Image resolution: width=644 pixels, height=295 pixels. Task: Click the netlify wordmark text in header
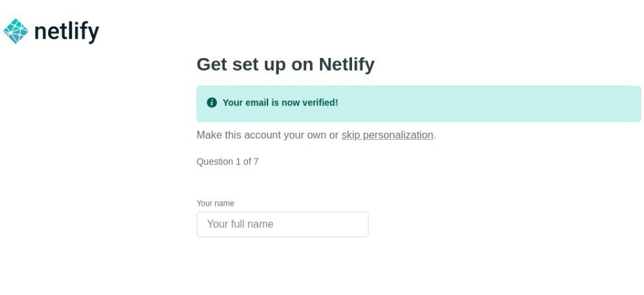pyautogui.click(x=66, y=31)
